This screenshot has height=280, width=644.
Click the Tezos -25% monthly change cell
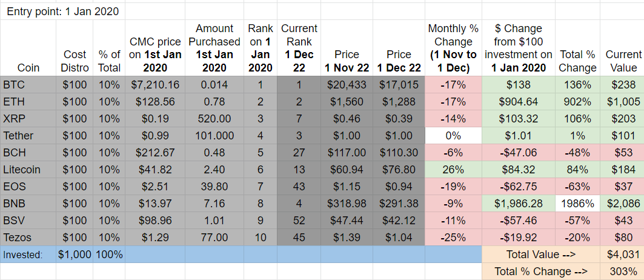click(x=453, y=237)
